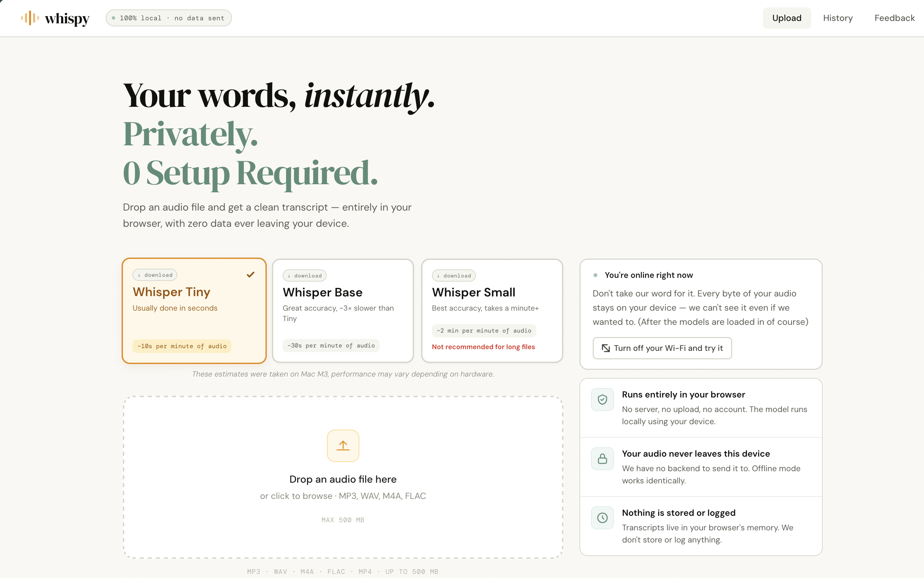Click 'Your audio never leaves this device' heading
Image resolution: width=924 pixels, height=578 pixels.
pyautogui.click(x=696, y=454)
